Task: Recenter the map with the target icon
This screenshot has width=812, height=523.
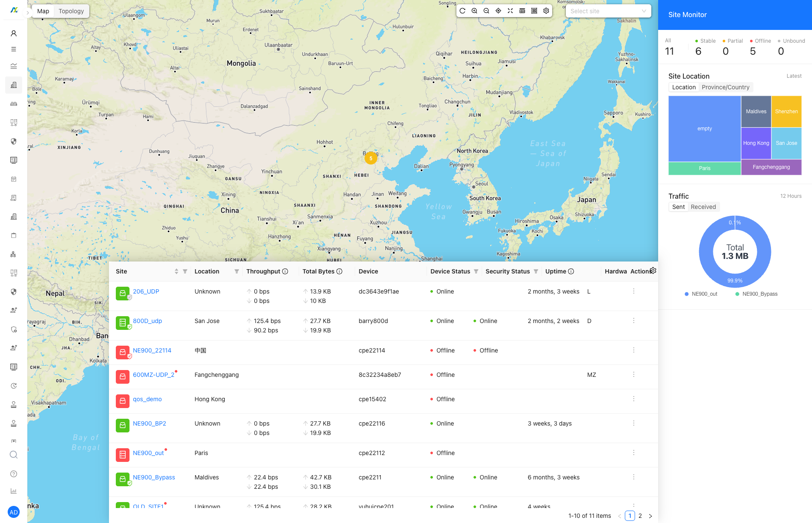Action: coord(498,11)
